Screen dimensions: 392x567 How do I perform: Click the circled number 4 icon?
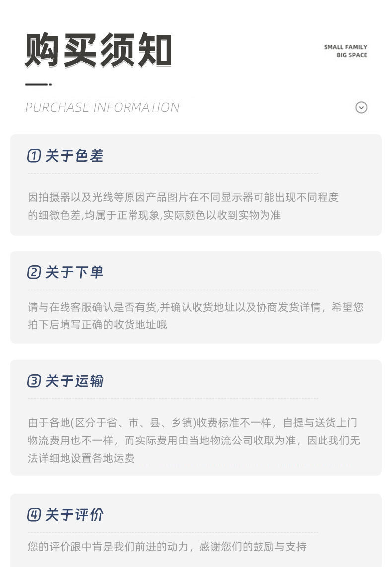tap(34, 515)
